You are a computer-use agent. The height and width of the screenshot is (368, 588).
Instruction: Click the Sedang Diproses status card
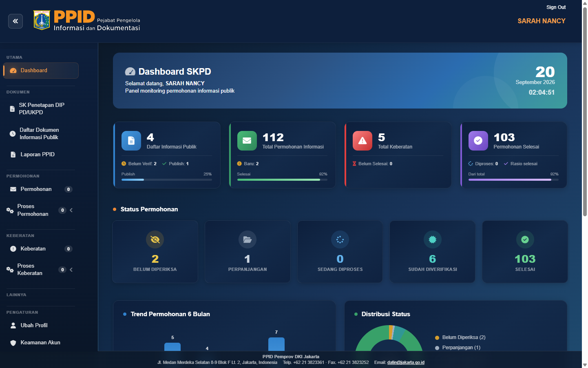340,252
